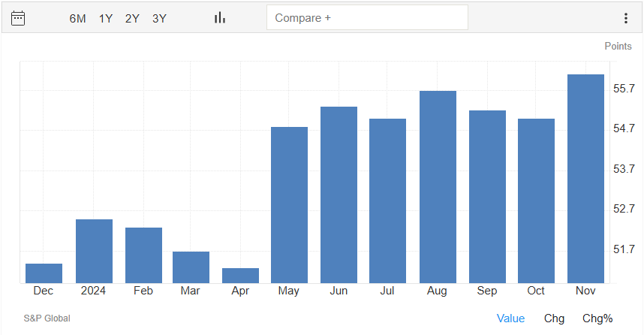Click the May bar in chart
The height and width of the screenshot is (335, 644).
[x=289, y=205]
